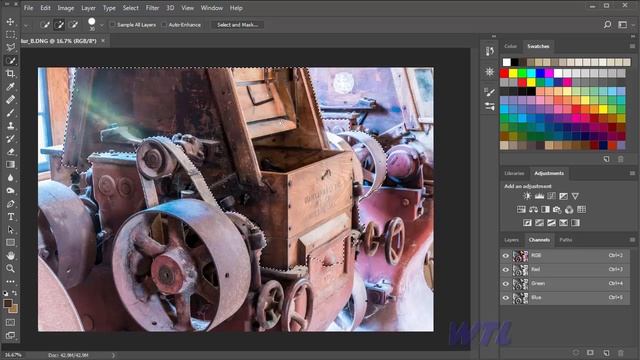Open the tool preset picker dropdown
This screenshot has width=640, height=360.
point(26,25)
